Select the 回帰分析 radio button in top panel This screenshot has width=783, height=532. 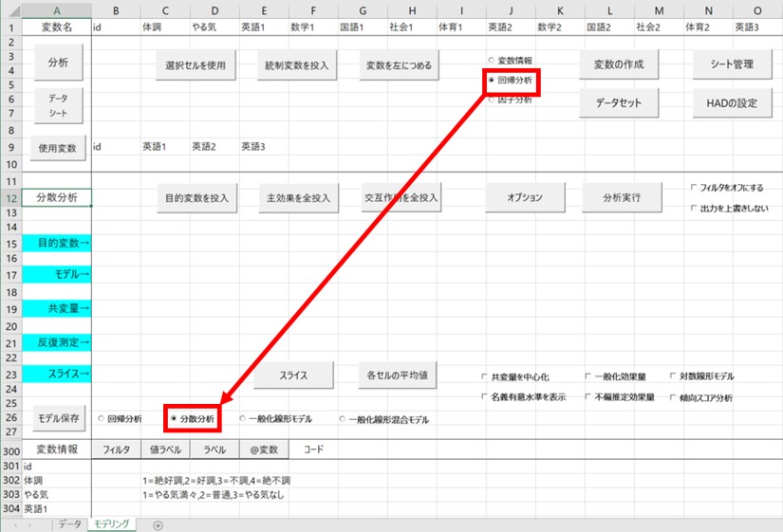point(492,81)
